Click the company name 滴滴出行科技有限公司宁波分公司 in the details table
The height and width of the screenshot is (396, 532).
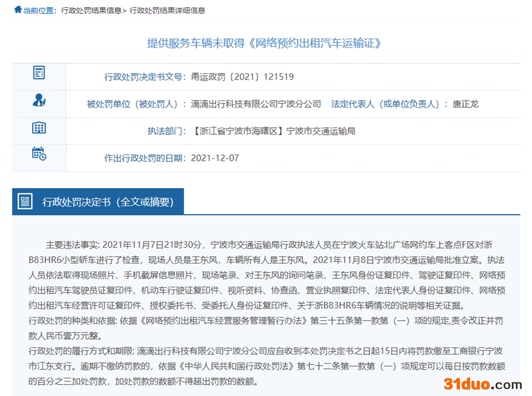[x=256, y=104]
